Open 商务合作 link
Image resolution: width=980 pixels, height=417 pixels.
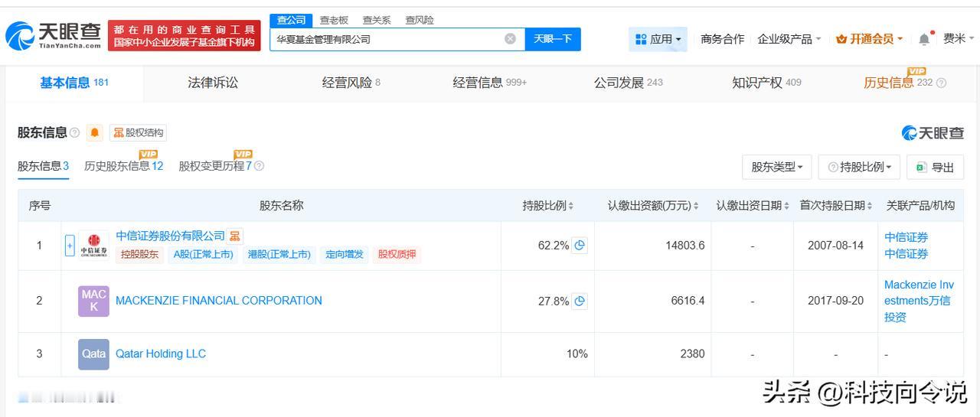point(722,39)
